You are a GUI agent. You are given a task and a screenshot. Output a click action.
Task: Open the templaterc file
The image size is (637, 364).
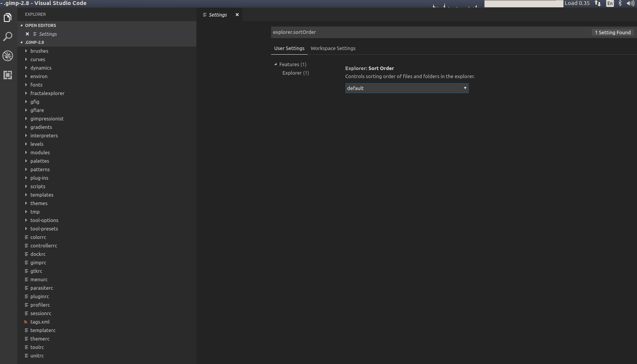(x=107, y=330)
